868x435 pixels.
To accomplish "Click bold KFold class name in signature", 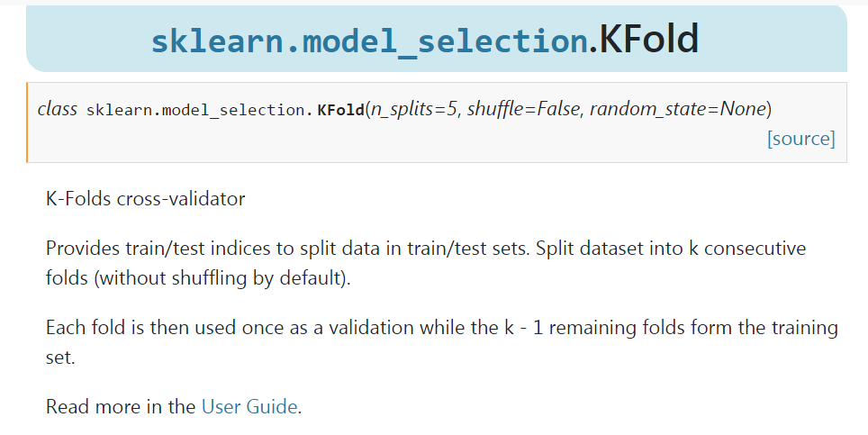I will pyautogui.click(x=340, y=110).
